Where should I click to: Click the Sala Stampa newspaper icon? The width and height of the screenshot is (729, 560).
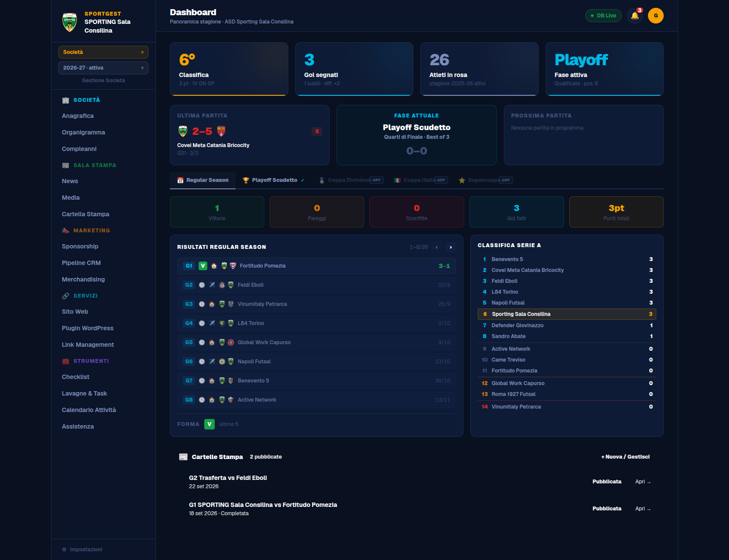[x=66, y=165]
